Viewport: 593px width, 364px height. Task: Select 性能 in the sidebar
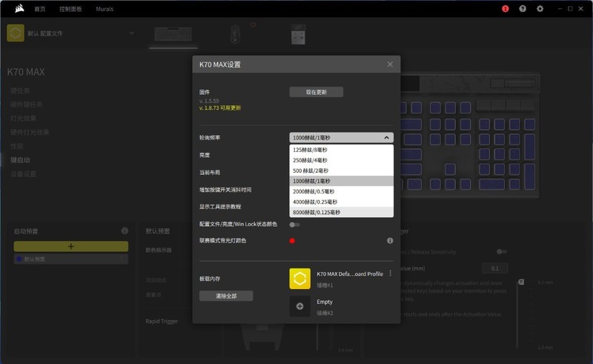(x=16, y=146)
